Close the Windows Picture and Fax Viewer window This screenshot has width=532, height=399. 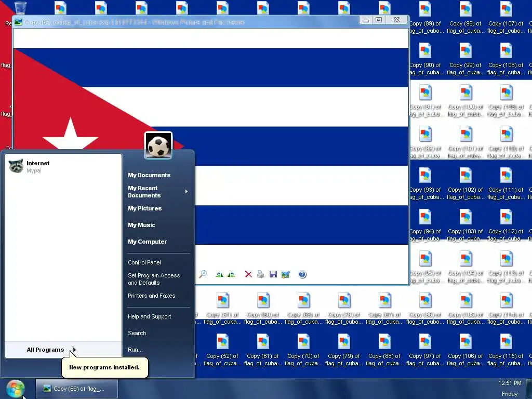point(396,20)
